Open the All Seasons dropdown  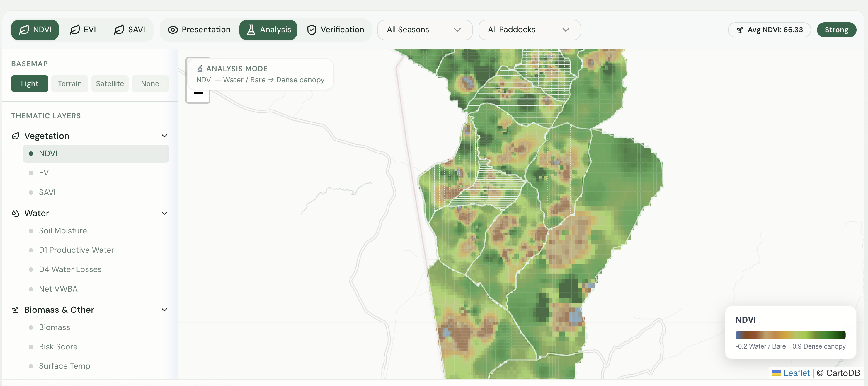click(425, 30)
